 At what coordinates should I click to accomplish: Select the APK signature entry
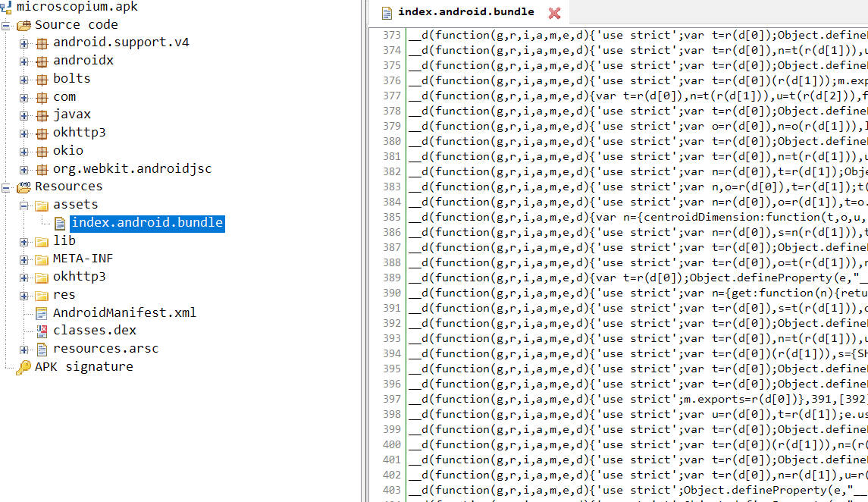click(84, 366)
